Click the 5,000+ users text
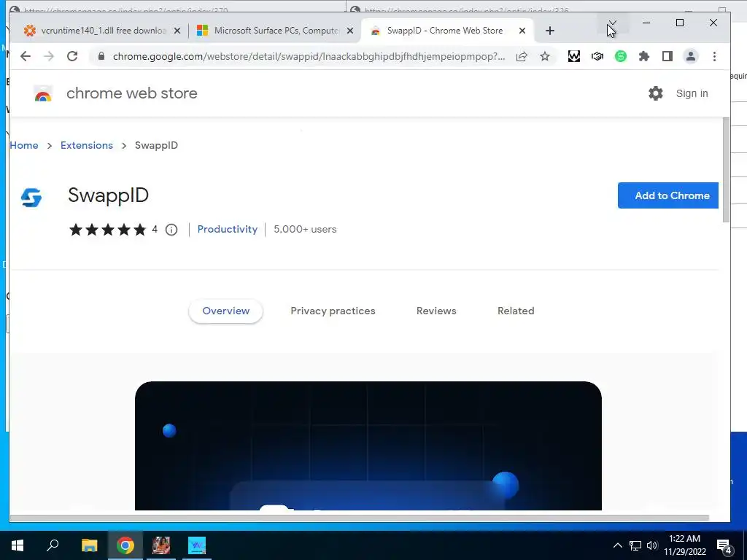 tap(305, 229)
